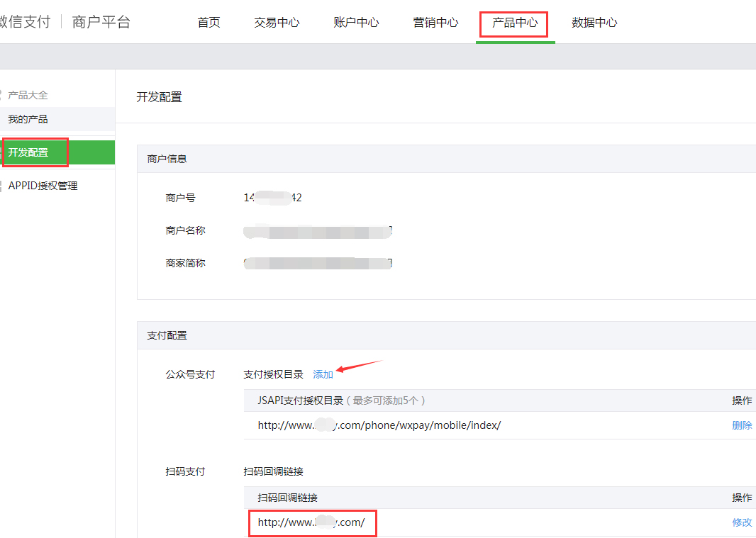The height and width of the screenshot is (538, 756).
Task: Click the JSAPI wxpay/mobile/index directory URL
Action: click(x=379, y=425)
